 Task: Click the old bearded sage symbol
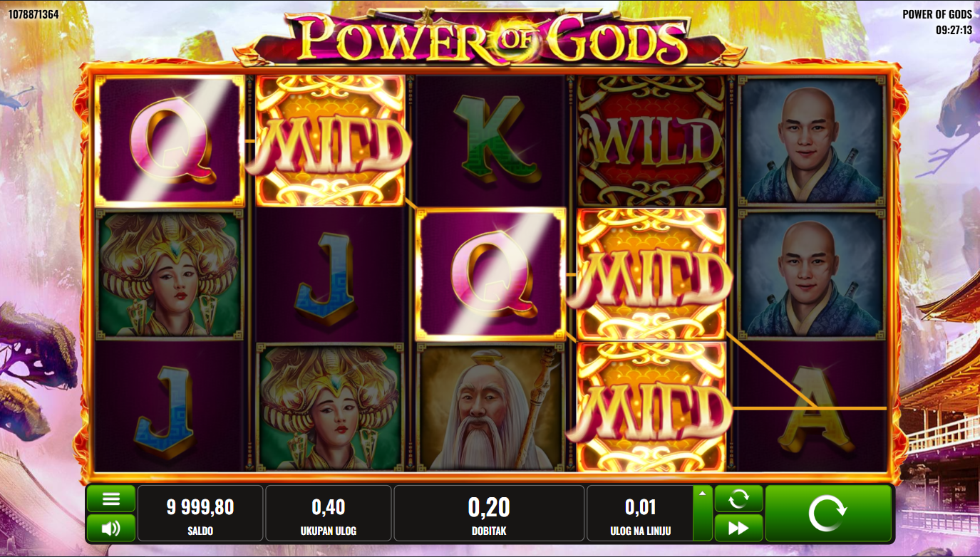pyautogui.click(x=490, y=407)
